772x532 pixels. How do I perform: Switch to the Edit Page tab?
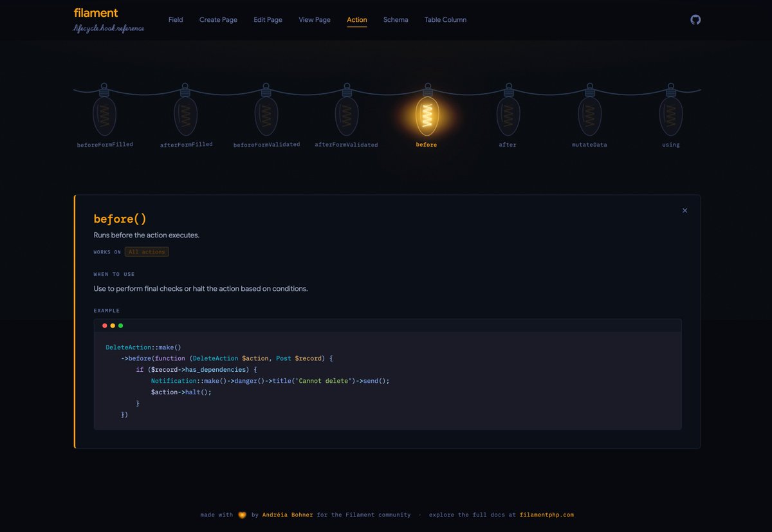pyautogui.click(x=268, y=20)
